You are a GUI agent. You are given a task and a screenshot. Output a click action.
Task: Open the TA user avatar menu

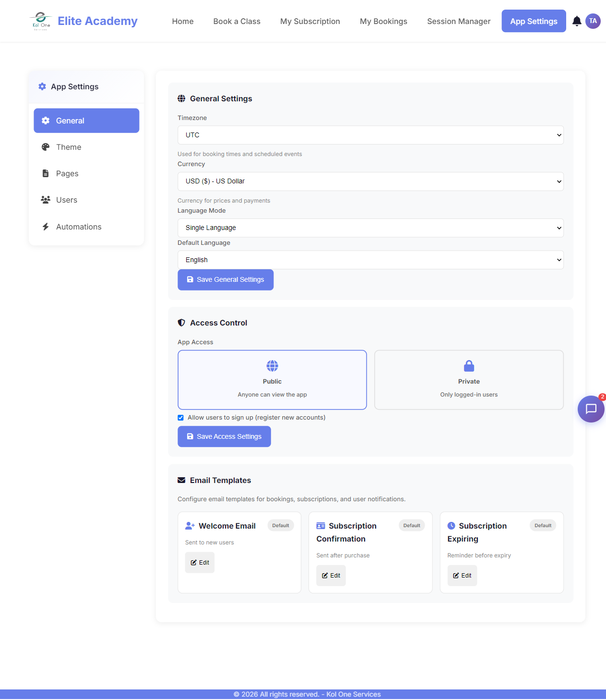593,21
